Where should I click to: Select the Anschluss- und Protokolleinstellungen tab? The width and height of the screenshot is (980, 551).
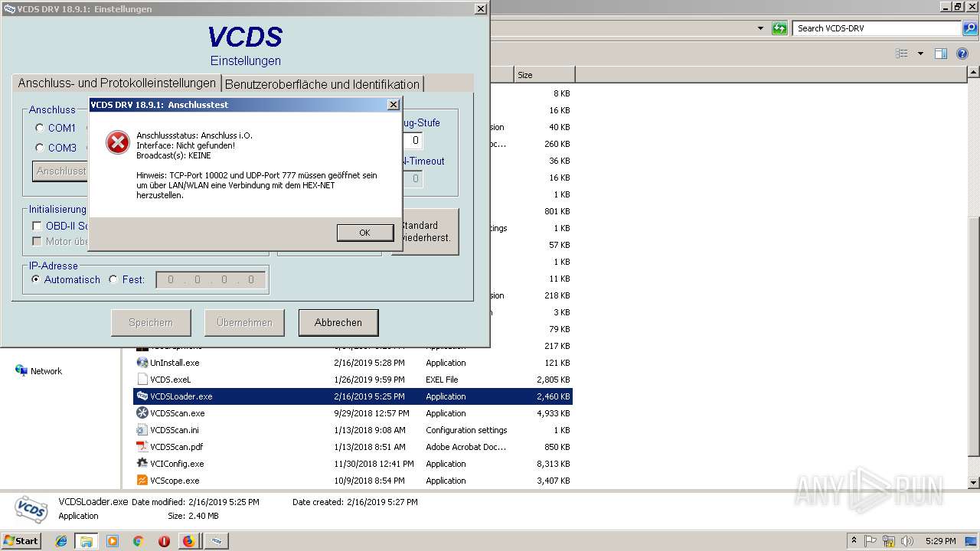pyautogui.click(x=117, y=83)
